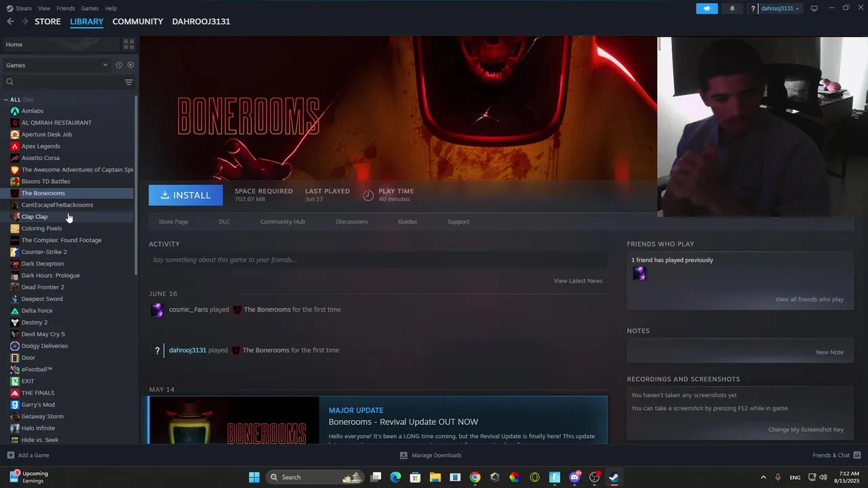
Task: Open the Bonerooms Store Page link
Action: coord(174,222)
